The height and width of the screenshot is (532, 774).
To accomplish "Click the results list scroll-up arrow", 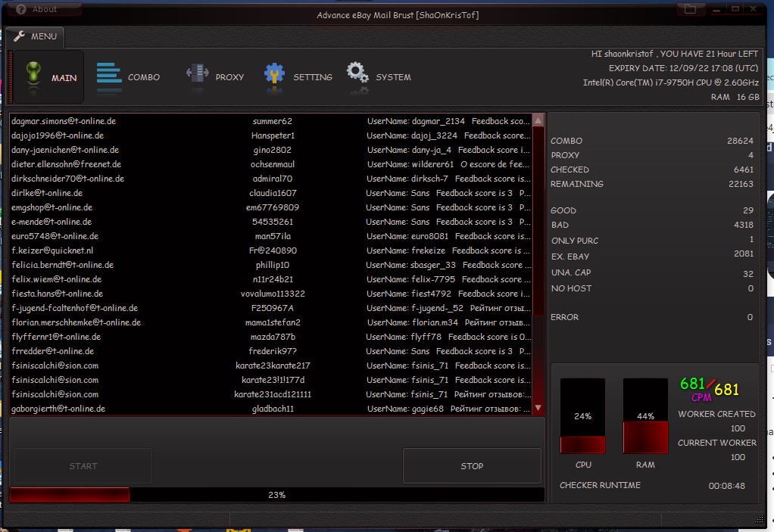I will pos(538,120).
